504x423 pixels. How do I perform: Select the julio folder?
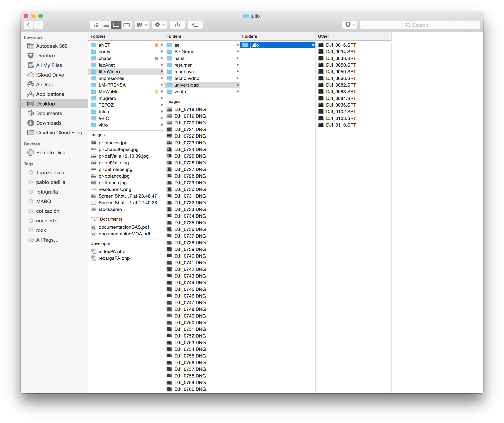point(278,45)
